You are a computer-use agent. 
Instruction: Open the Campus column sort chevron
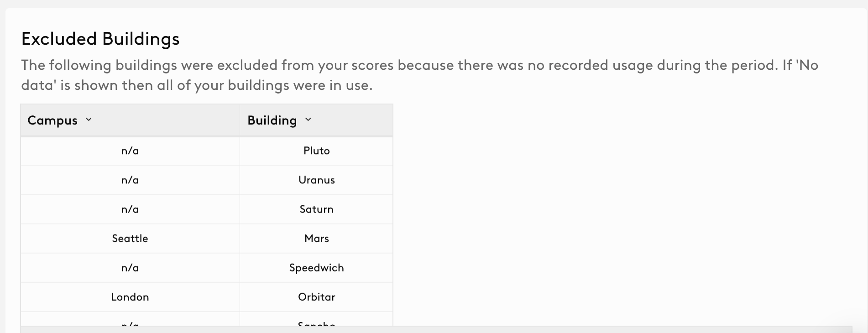(x=89, y=120)
